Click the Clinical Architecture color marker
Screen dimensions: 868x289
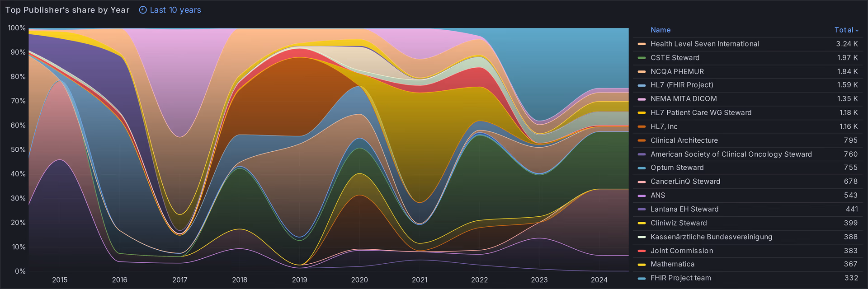pos(642,140)
